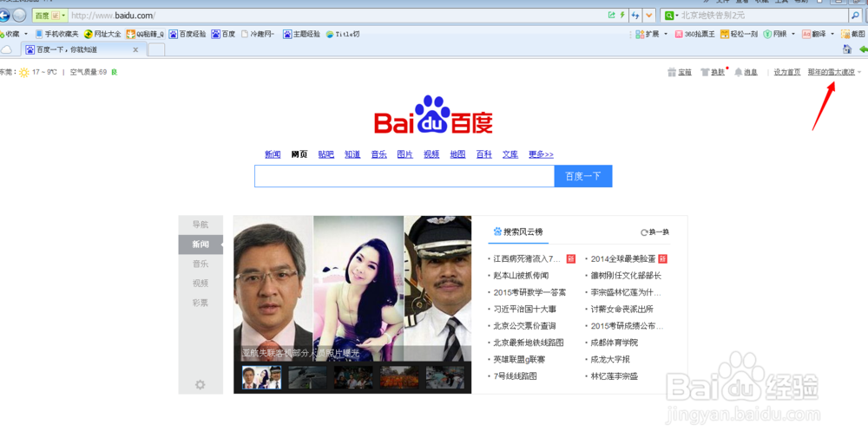Switch to the 音乐 side tab

(201, 264)
